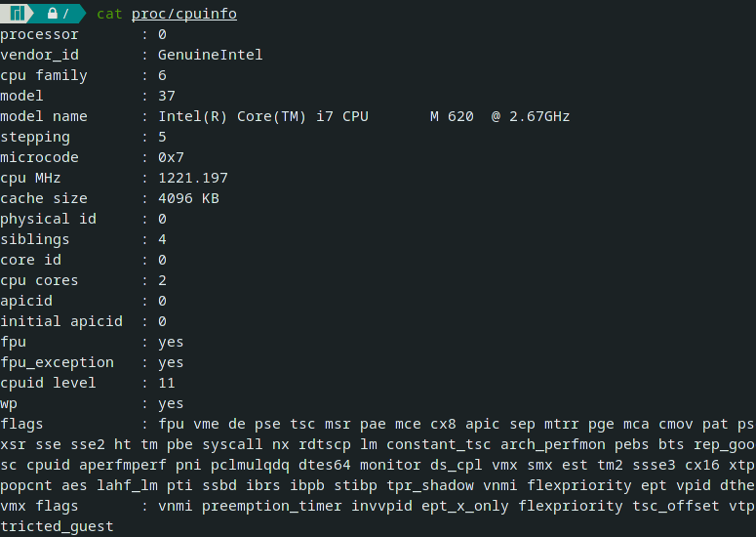This screenshot has width=756, height=537.
Task: Click the root slash directory in prompt
Action: (x=65, y=14)
